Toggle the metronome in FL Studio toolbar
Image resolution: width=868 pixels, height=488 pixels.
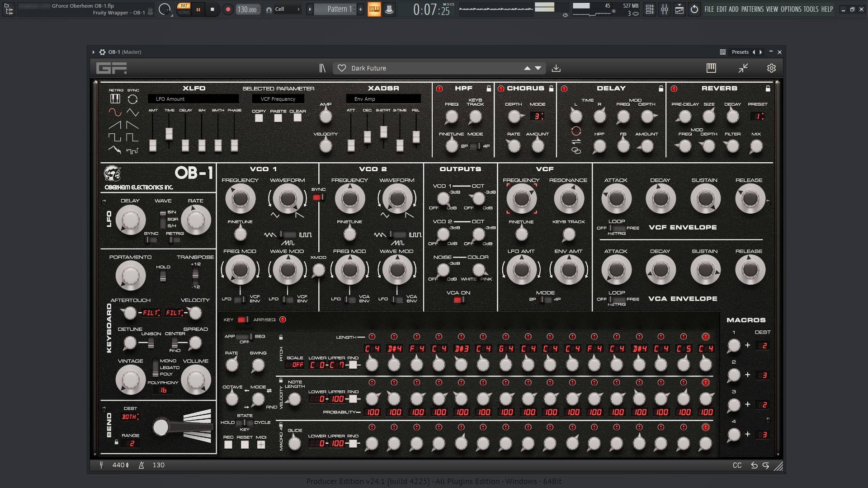pyautogui.click(x=389, y=9)
